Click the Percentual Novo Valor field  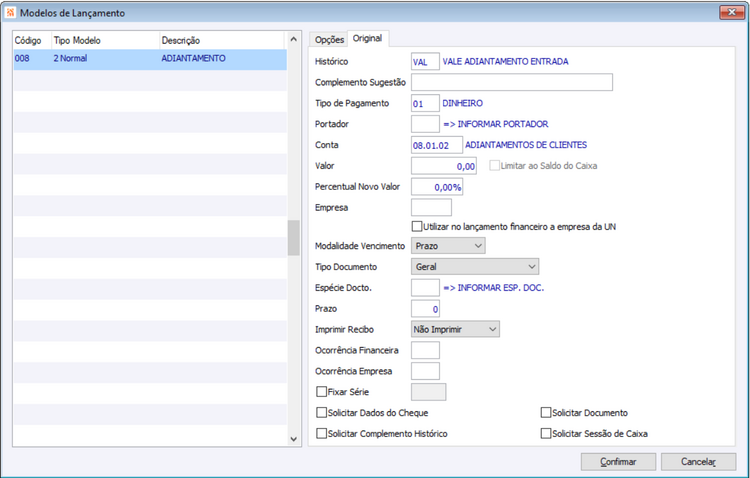[437, 187]
